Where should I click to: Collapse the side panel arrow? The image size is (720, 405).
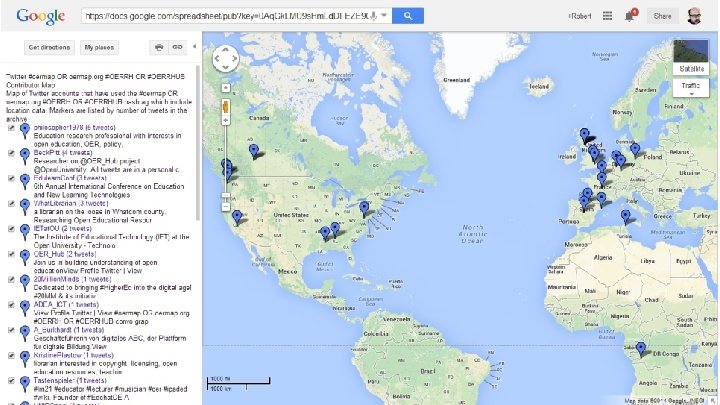(194, 46)
